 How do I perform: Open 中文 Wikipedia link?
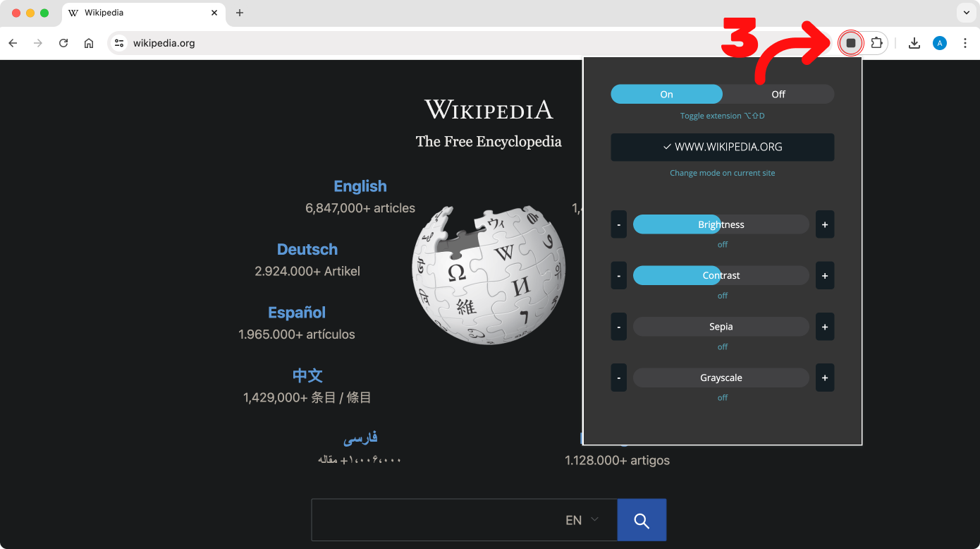click(x=307, y=375)
